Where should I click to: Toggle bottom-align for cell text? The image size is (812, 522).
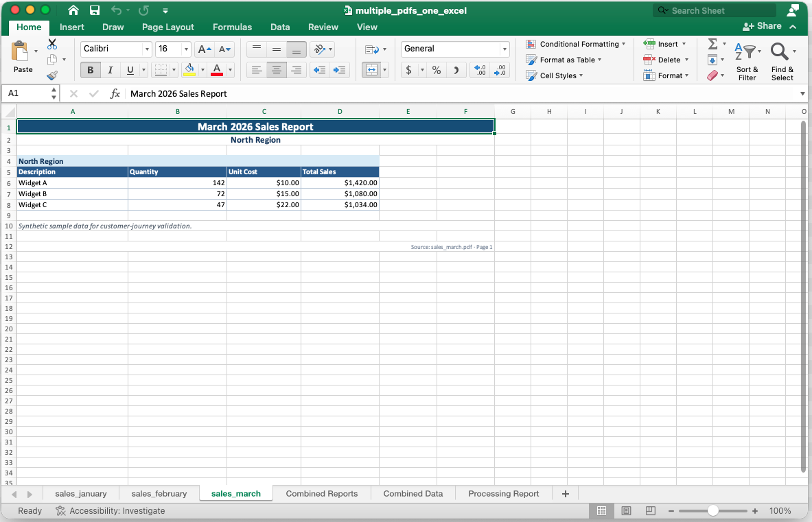point(297,49)
